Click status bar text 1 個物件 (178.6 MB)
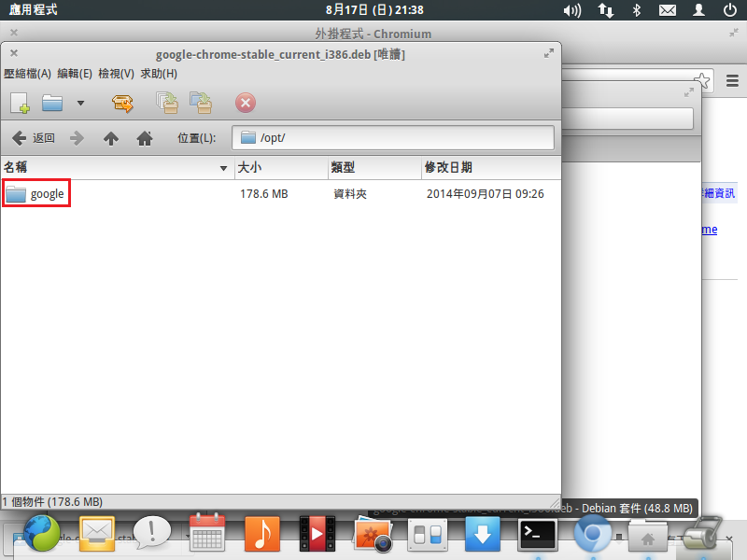The width and height of the screenshot is (747, 560). click(x=52, y=502)
